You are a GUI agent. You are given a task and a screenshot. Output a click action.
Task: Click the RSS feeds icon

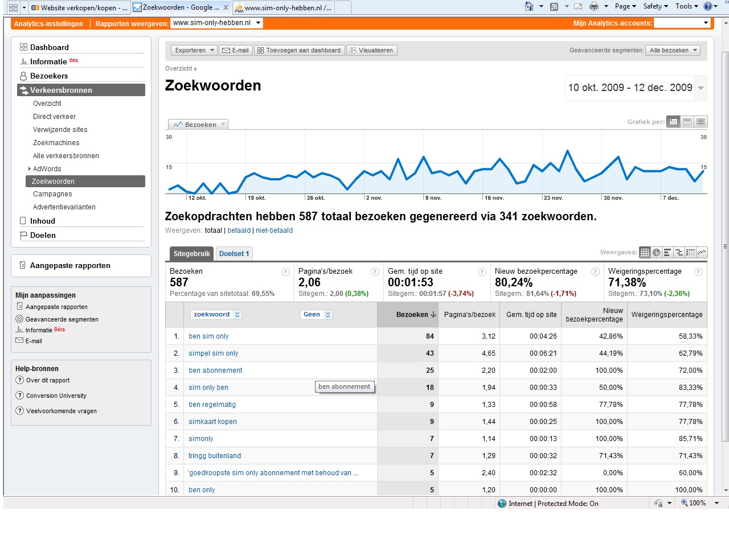coord(554,6)
